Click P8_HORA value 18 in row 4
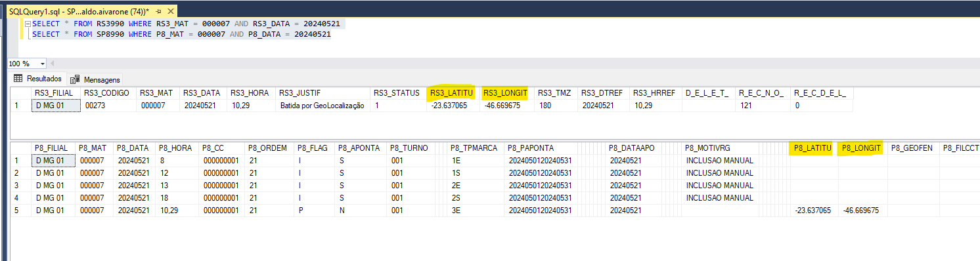The width and height of the screenshot is (980, 261). (x=177, y=198)
